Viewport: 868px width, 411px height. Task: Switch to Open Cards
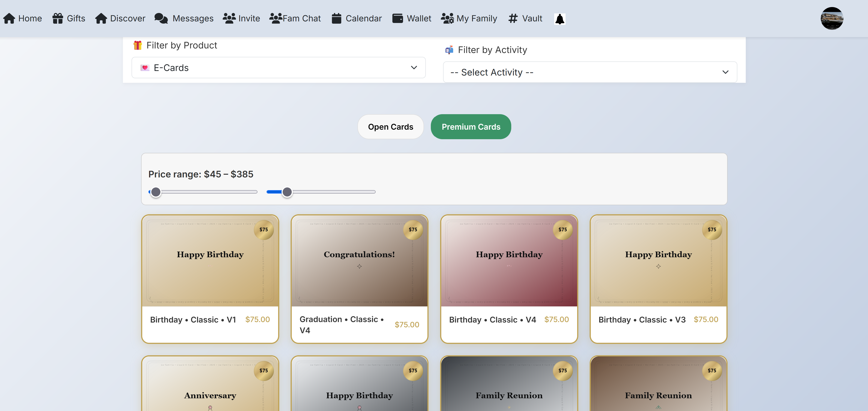coord(390,127)
